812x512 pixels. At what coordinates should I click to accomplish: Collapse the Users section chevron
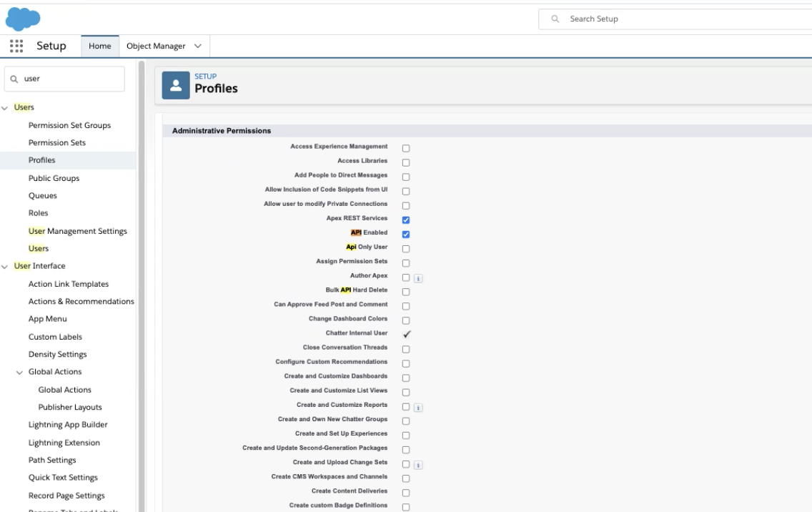click(5, 108)
